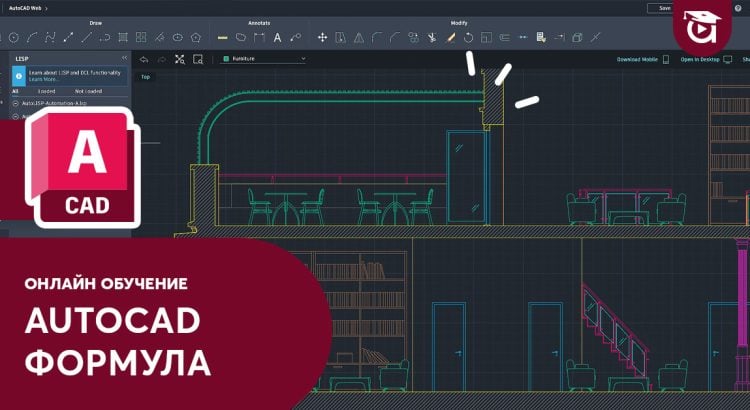Click Zoom Extents icon
Screen dimensions: 750x410
coord(180,59)
